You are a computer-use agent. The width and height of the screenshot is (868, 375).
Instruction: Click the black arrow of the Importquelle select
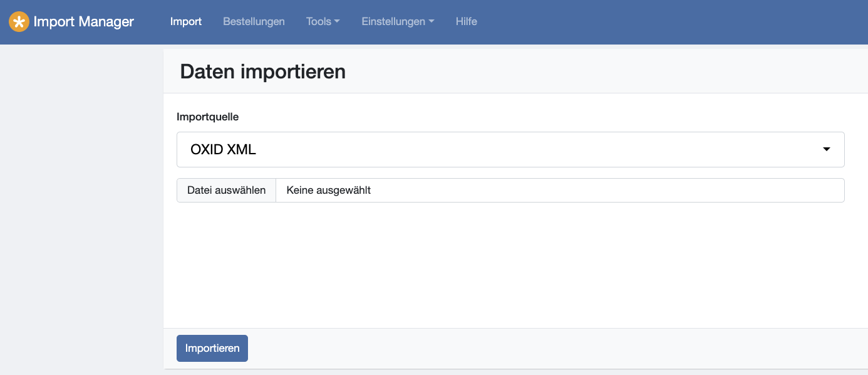[826, 150]
